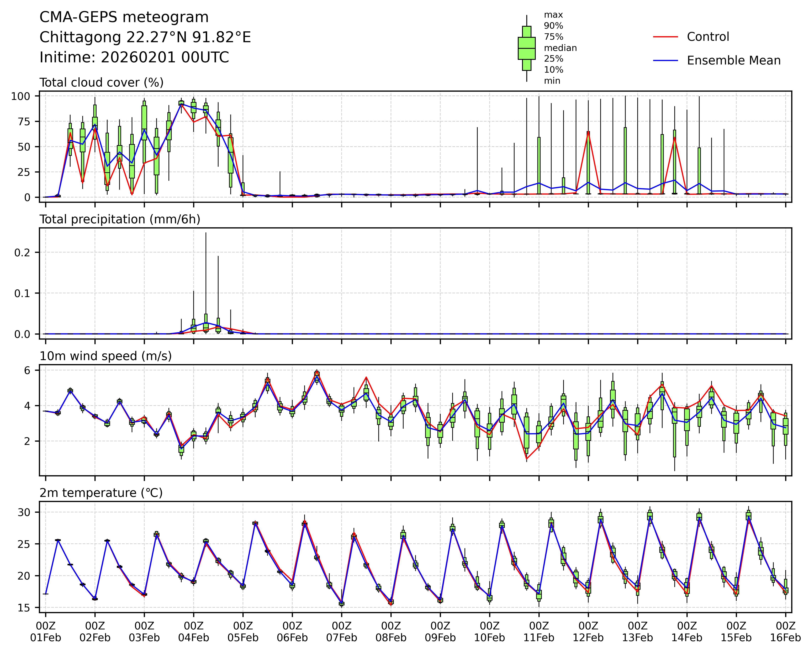
Task: Click the 00Z 16Feb axis label
Action: (x=785, y=632)
